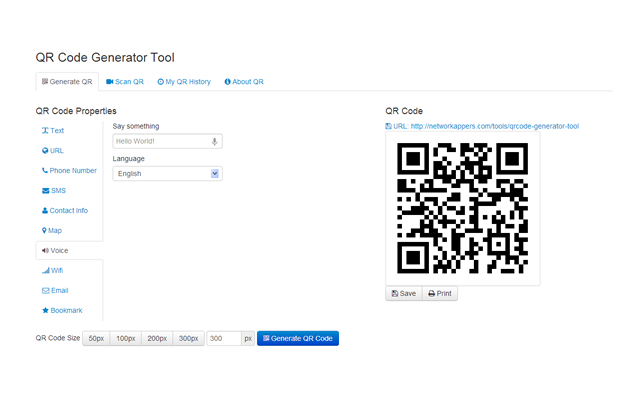Open the My QR History tab
Viewport: 640px width, 400px height.
coord(184,82)
